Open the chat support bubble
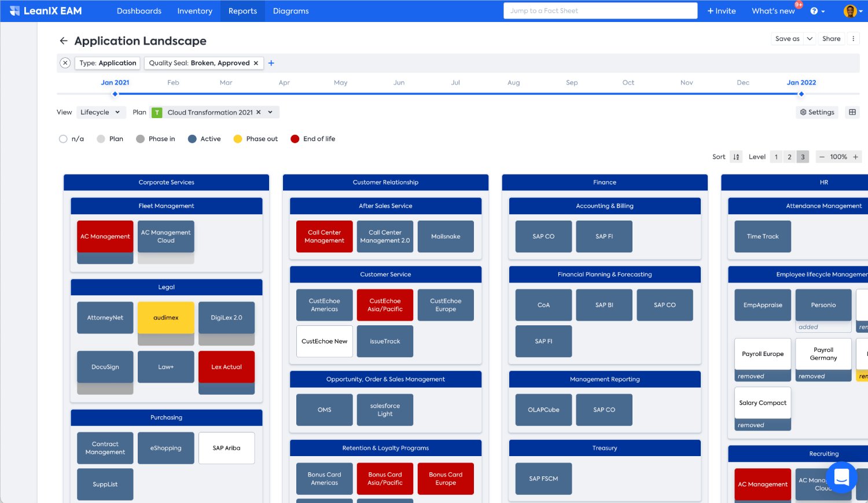 841,477
